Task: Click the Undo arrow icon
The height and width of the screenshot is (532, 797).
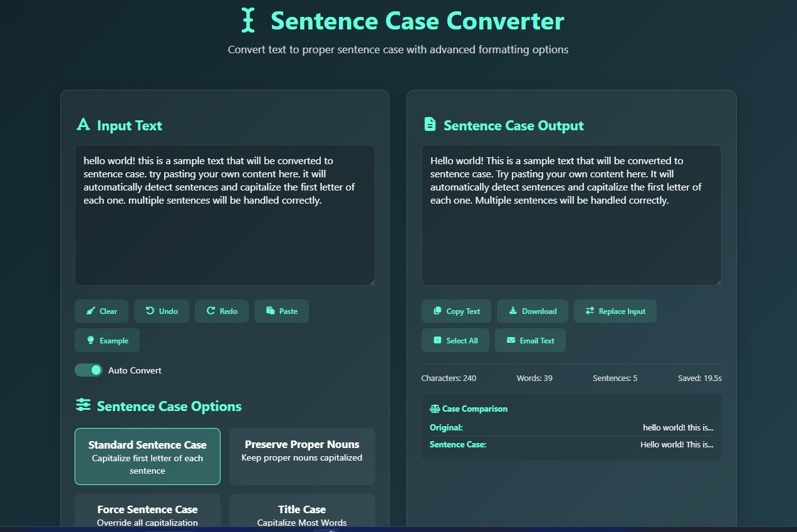Action: 150,310
